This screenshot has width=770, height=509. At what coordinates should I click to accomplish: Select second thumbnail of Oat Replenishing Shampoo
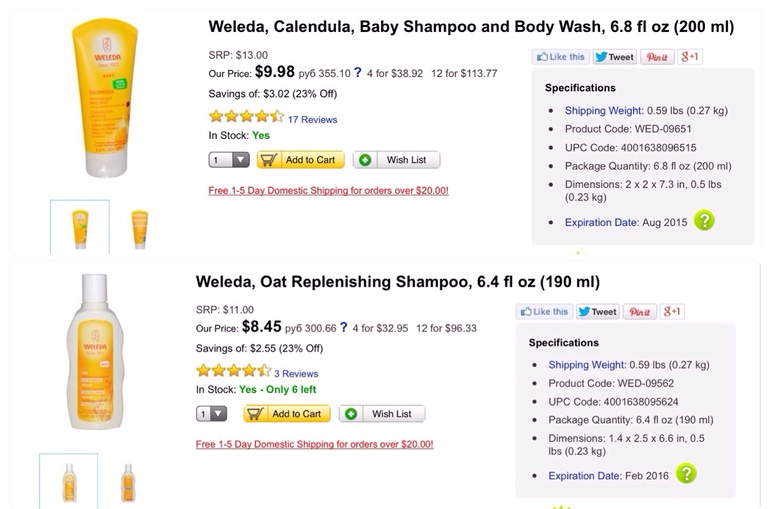point(128,482)
